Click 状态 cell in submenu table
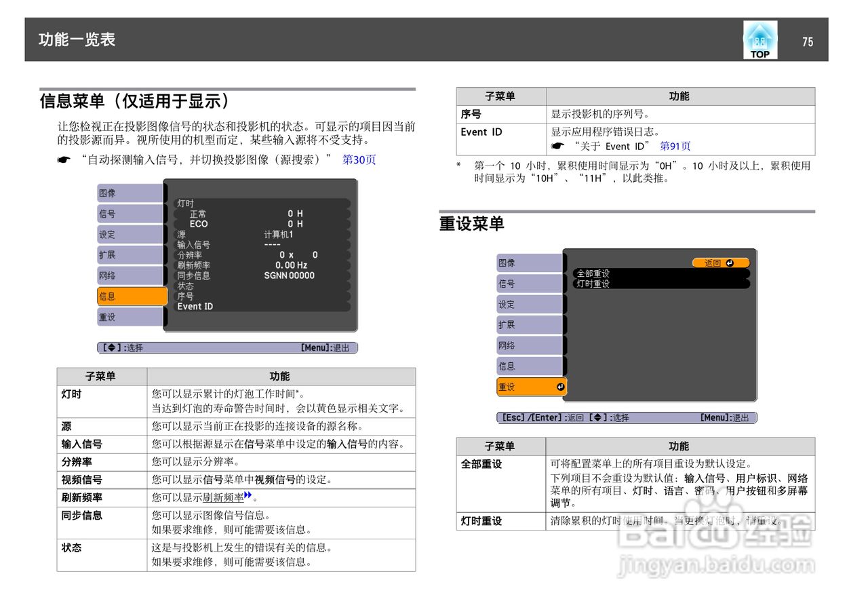Screen dimensions: 868x614 point(102,555)
